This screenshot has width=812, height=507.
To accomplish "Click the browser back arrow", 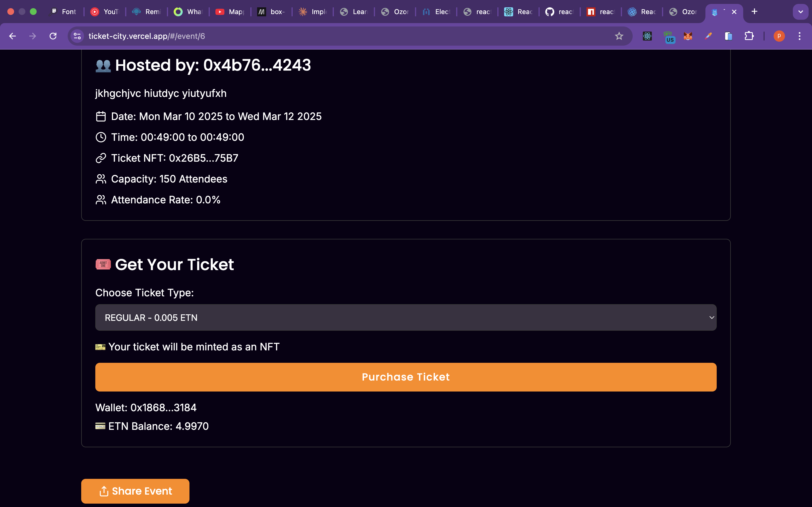I will click(12, 36).
